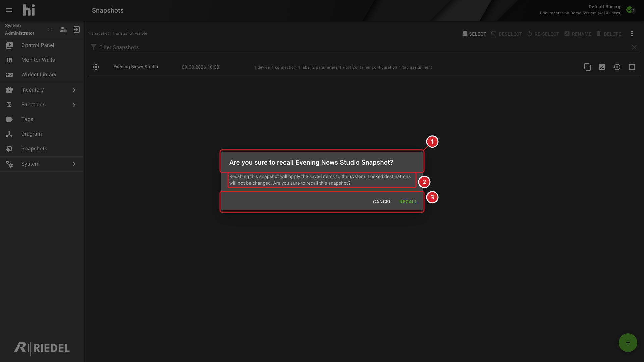Click DELETE in the snapshots toolbar
This screenshot has width=644, height=362.
(x=608, y=34)
